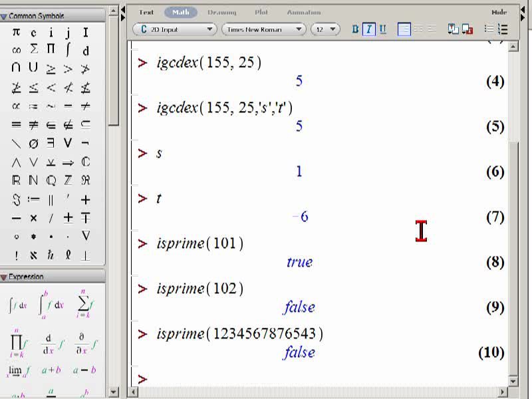Screen dimensions: 532x399
Task: Insert product i=k to n template
Action: [x=18, y=343]
